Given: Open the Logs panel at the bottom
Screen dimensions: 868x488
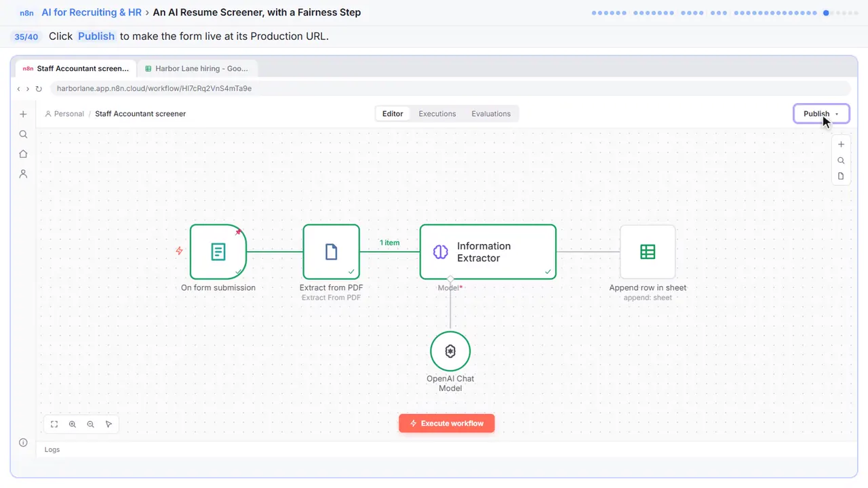Looking at the screenshot, I should (x=52, y=449).
